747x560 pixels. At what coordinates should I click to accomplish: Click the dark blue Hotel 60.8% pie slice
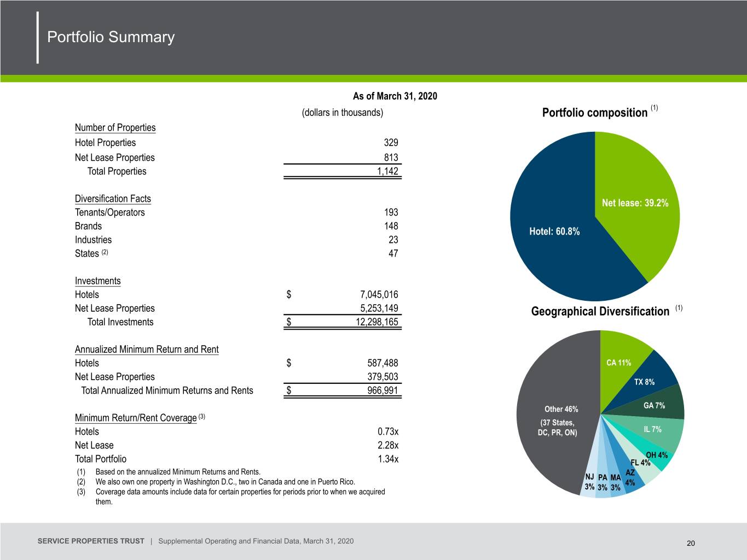tap(553, 230)
